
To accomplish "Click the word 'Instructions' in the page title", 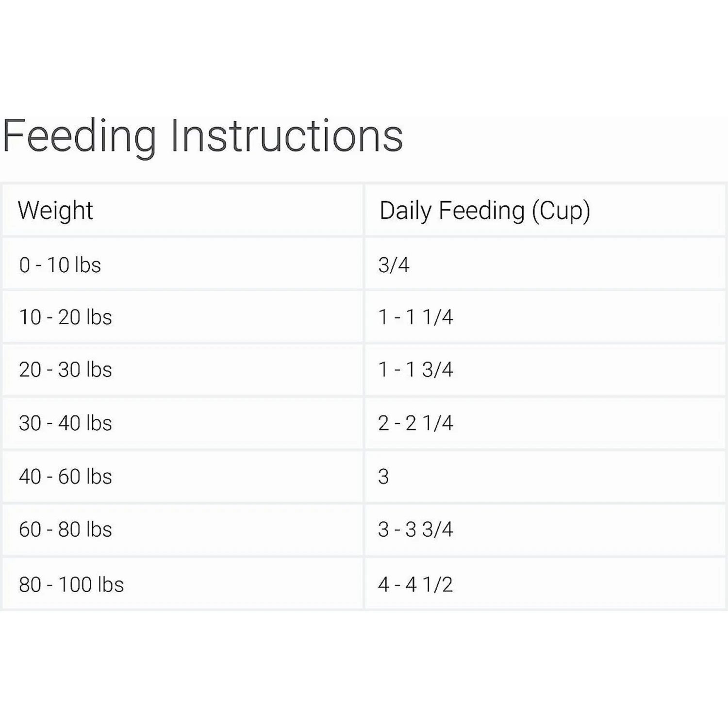I will pos(286,136).
